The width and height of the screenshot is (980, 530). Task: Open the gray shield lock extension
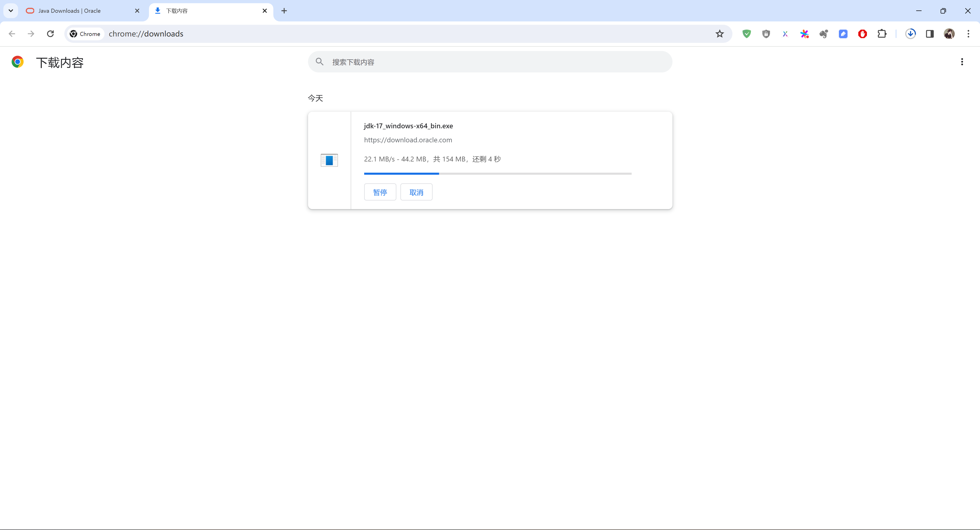click(x=766, y=34)
